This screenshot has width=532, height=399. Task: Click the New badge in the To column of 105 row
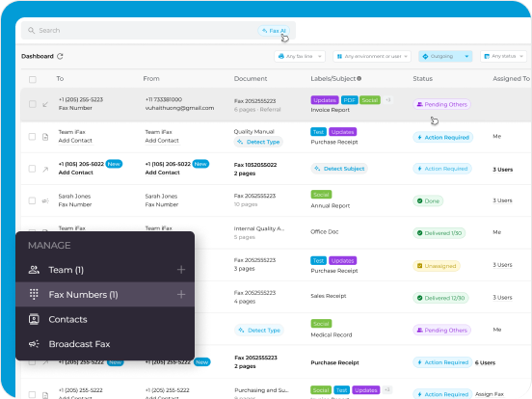click(114, 164)
